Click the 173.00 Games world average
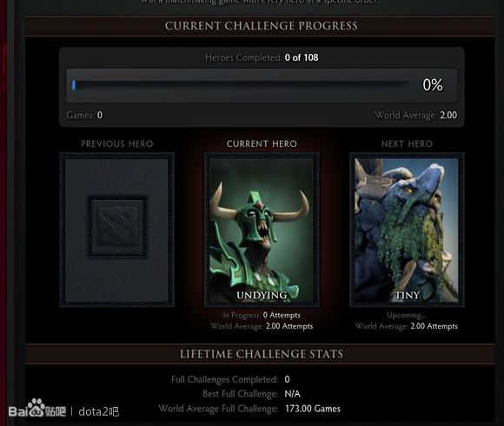 tap(313, 409)
